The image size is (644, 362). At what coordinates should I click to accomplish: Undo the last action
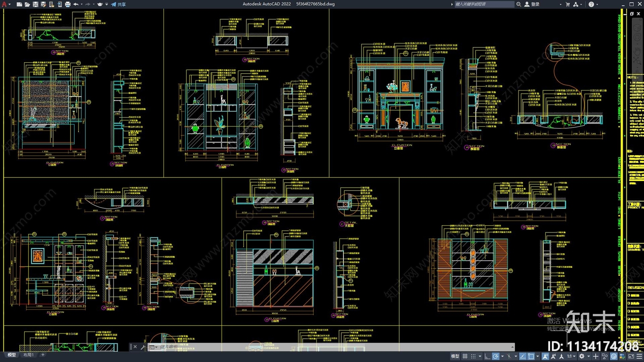point(76,4)
